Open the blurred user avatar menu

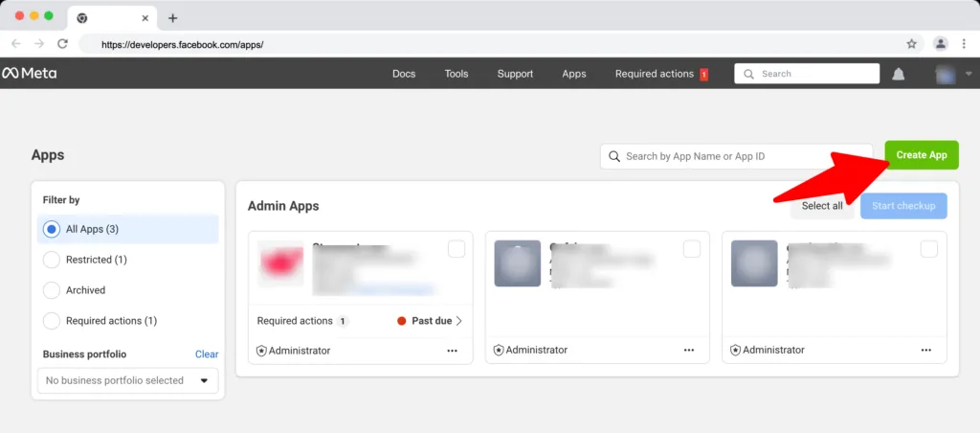click(x=954, y=74)
